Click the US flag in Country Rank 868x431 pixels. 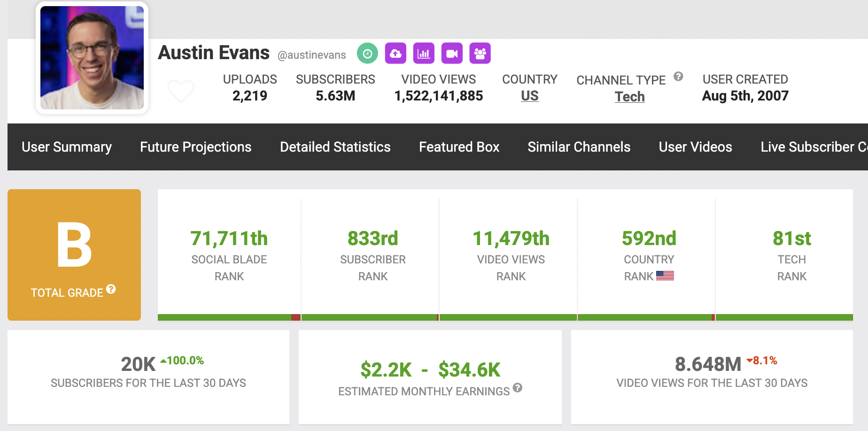pyautogui.click(x=665, y=276)
